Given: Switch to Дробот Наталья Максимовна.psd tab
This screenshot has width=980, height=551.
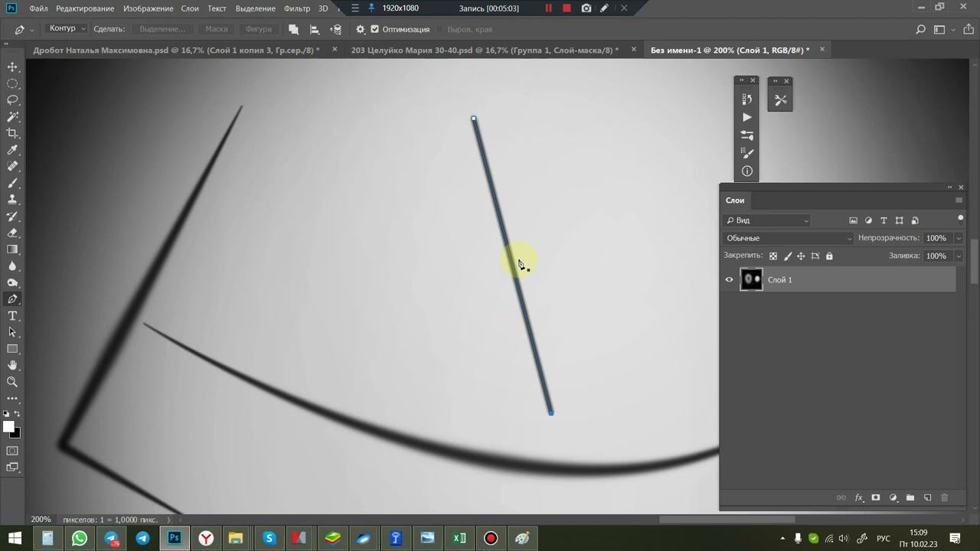Looking at the screenshot, I should [x=177, y=50].
